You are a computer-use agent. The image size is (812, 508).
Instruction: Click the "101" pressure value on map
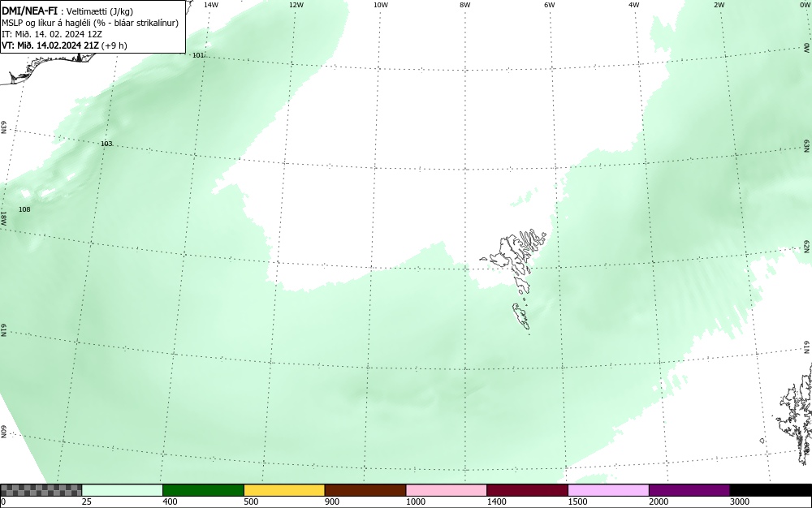point(198,55)
